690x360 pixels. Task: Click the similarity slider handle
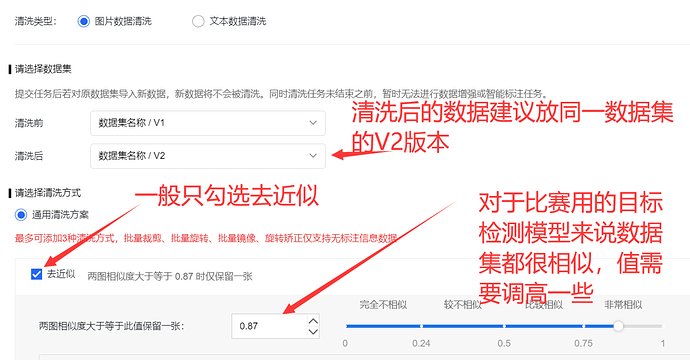[618, 326]
